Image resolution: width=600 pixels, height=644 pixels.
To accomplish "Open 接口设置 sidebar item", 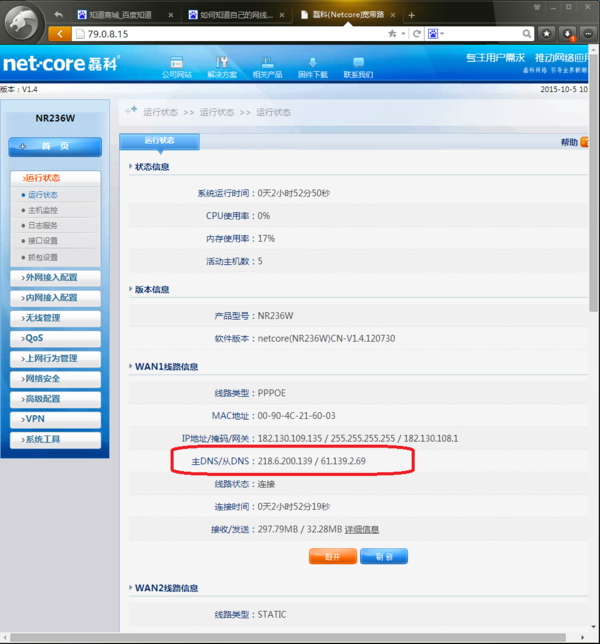I will pos(43,241).
